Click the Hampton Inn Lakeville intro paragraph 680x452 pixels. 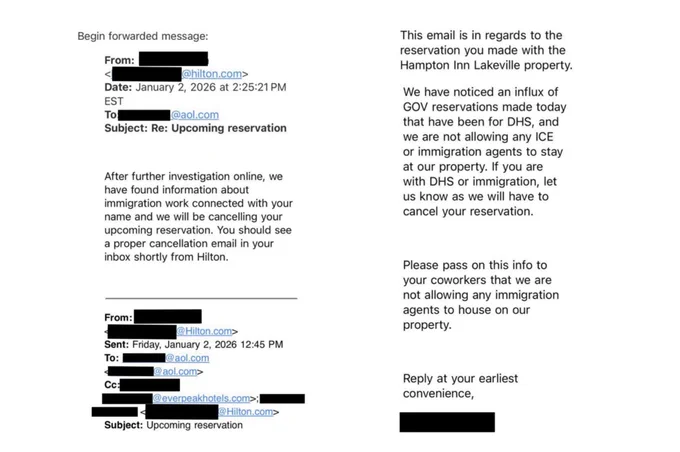pos(486,50)
